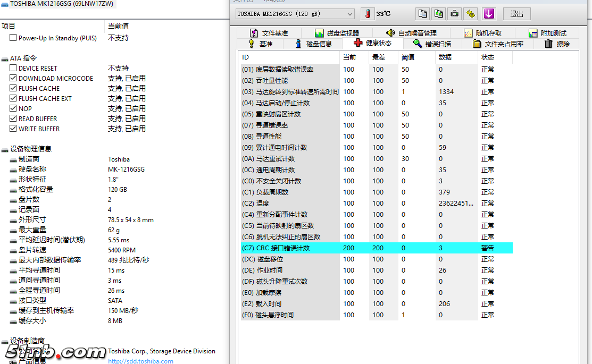Viewport: 592px width, 364px height.
Task: Click the 78.5 x 54 x 8 mm value
Action: coord(131,220)
